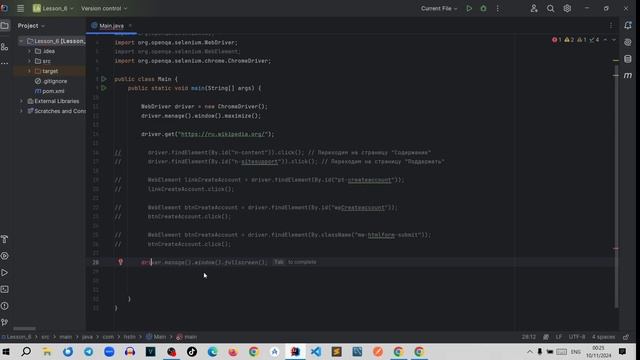Click the typos count 4 in inspection widget

[x=594, y=40]
